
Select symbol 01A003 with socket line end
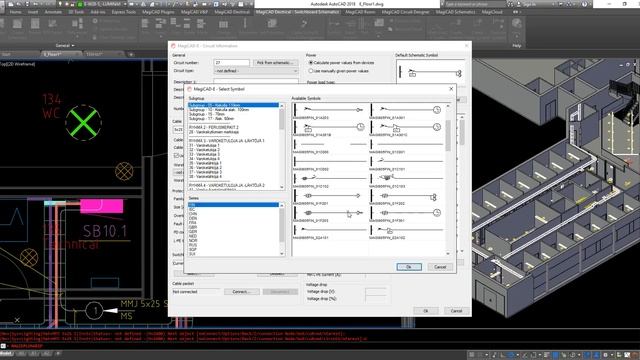330,111
